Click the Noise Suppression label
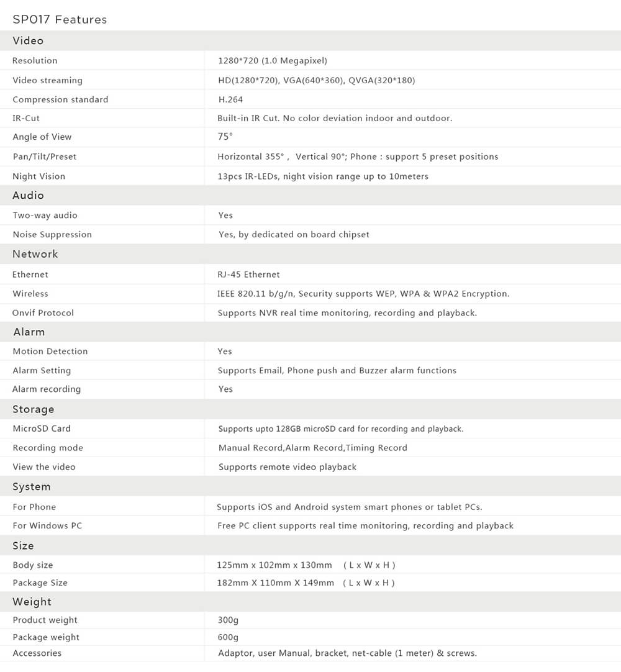 [x=52, y=234]
